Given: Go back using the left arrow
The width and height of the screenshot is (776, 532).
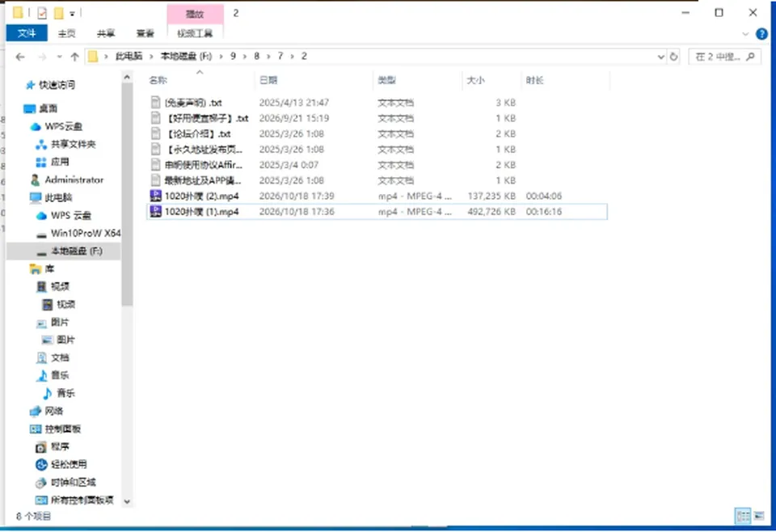Looking at the screenshot, I should [20, 57].
